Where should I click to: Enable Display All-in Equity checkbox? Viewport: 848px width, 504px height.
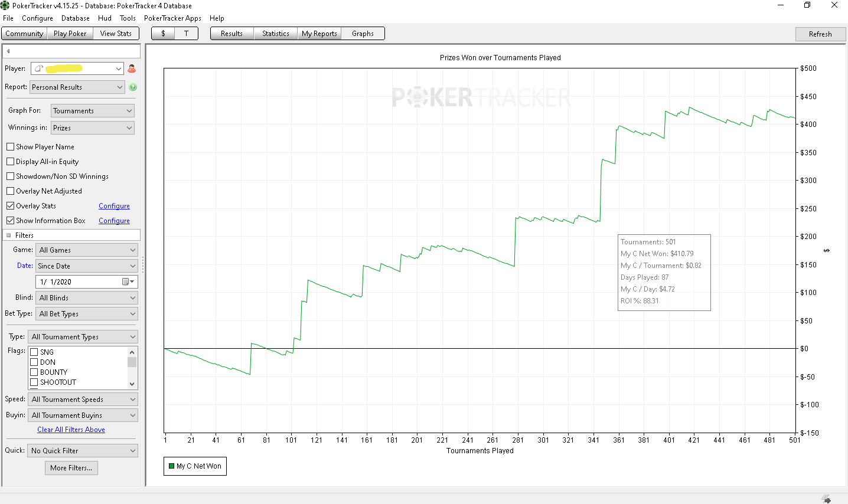point(10,161)
